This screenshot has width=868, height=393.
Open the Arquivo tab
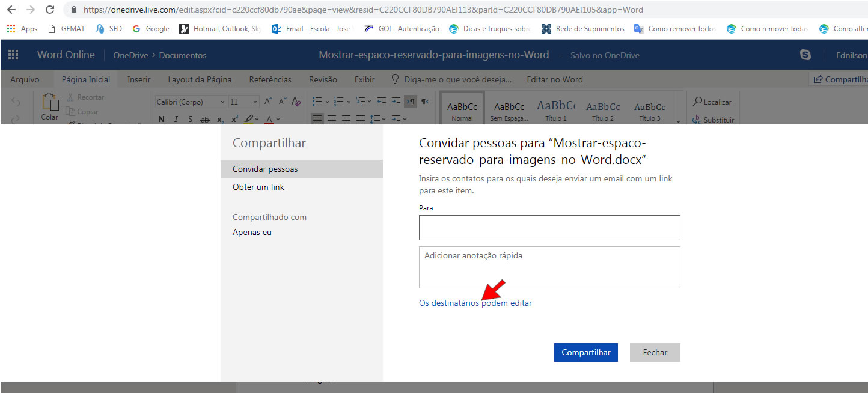tap(25, 79)
